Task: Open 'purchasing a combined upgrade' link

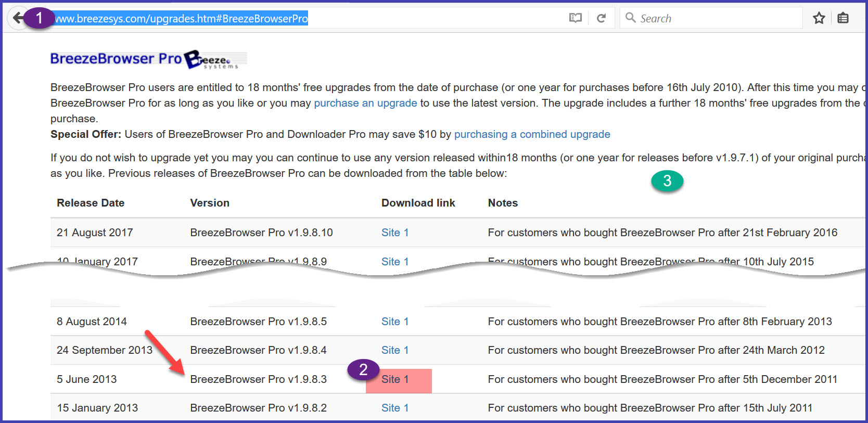Action: pyautogui.click(x=532, y=134)
